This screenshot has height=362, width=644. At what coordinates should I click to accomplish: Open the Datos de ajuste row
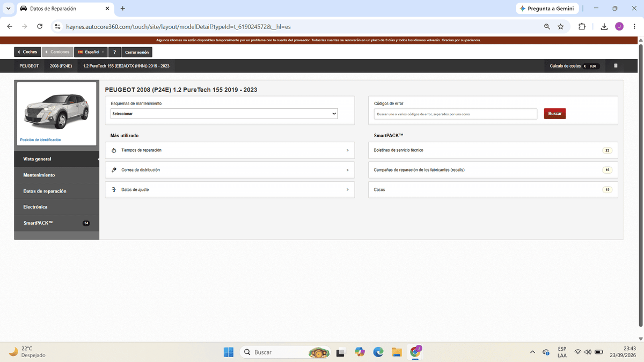[230, 189]
